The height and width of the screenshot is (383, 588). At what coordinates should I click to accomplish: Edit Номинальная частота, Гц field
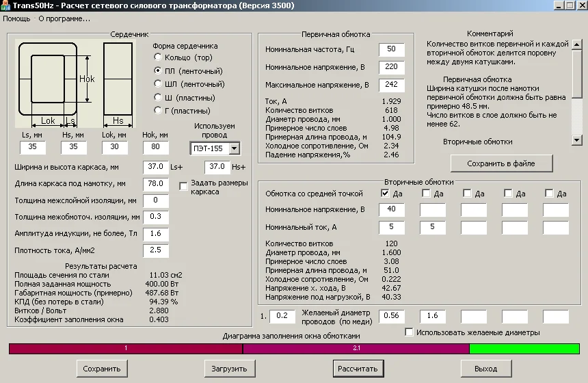392,49
